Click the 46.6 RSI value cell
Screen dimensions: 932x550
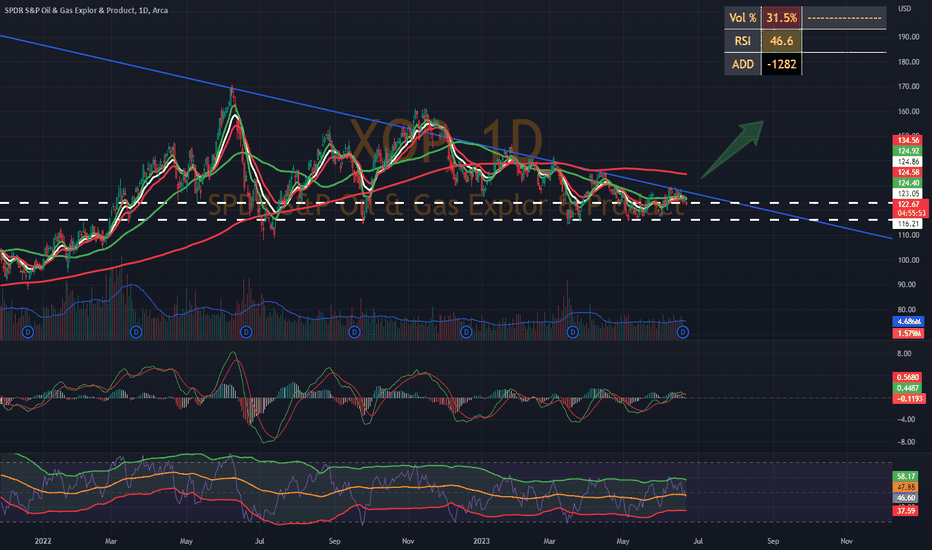tap(781, 41)
